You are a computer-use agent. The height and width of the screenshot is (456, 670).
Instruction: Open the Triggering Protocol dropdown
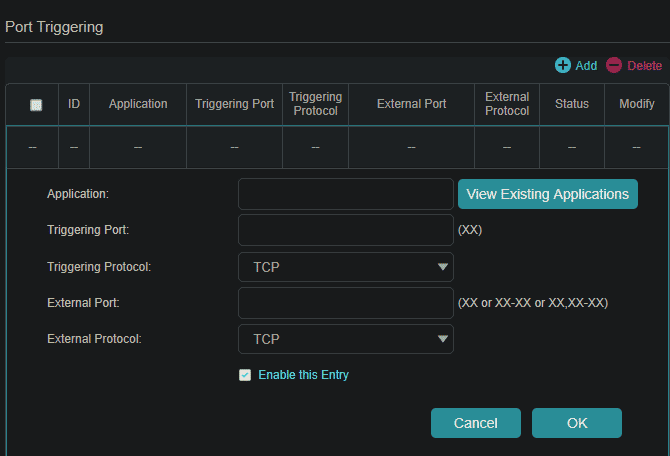[x=346, y=267]
